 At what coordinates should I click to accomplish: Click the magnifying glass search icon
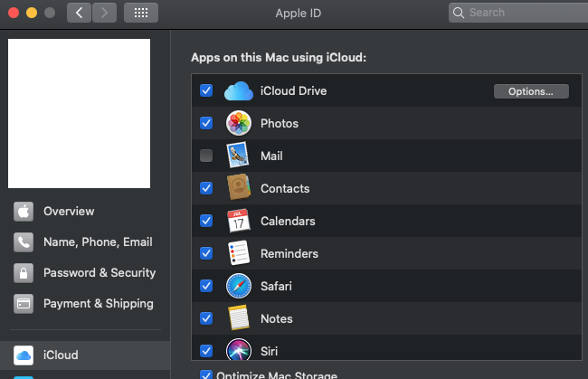[459, 13]
